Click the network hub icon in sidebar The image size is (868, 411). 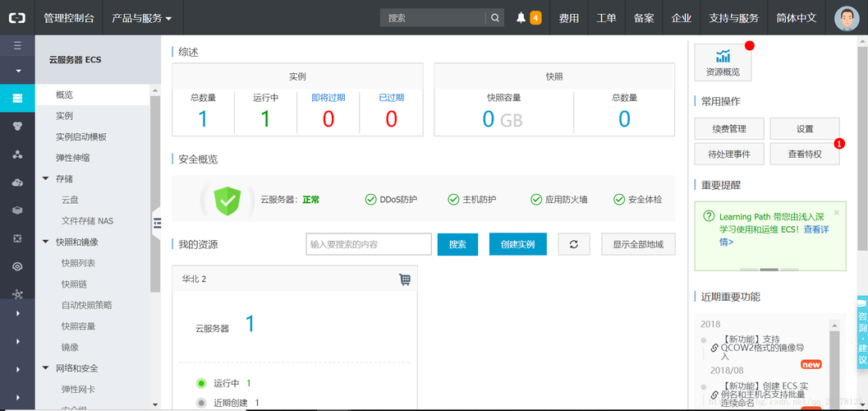point(17,294)
